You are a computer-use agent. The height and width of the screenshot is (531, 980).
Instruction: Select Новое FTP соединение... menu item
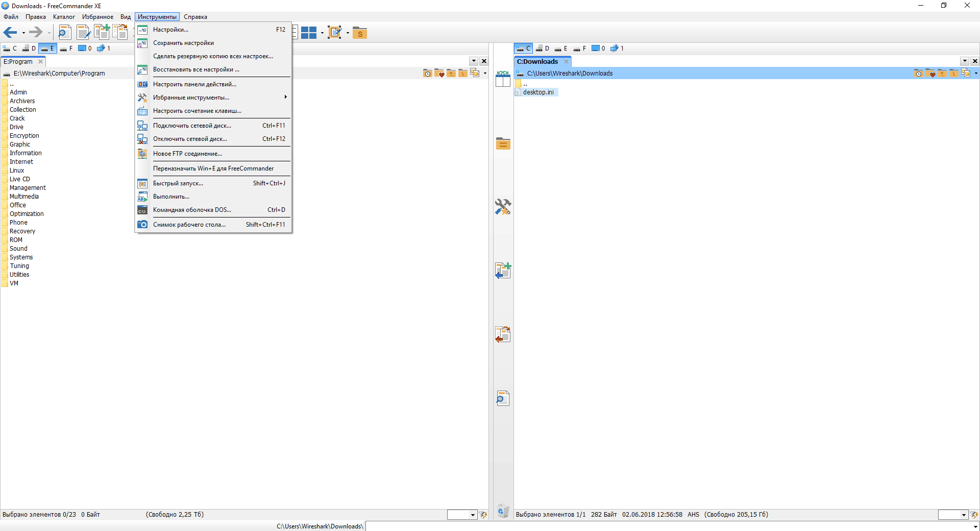tap(213, 154)
